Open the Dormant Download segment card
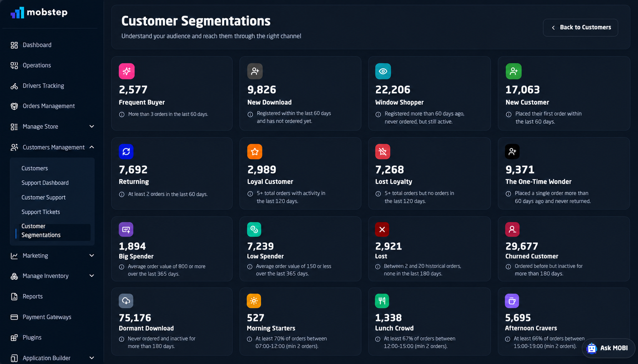The height and width of the screenshot is (364, 638). point(172,321)
